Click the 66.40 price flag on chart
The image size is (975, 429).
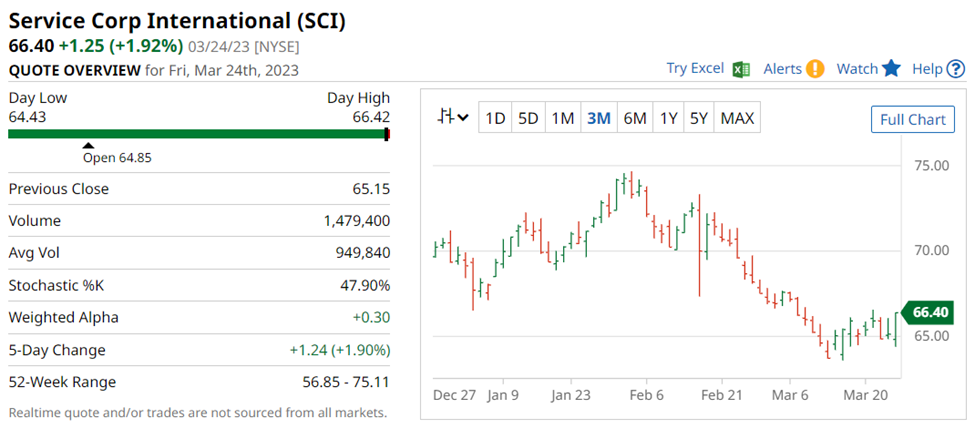pos(926,312)
